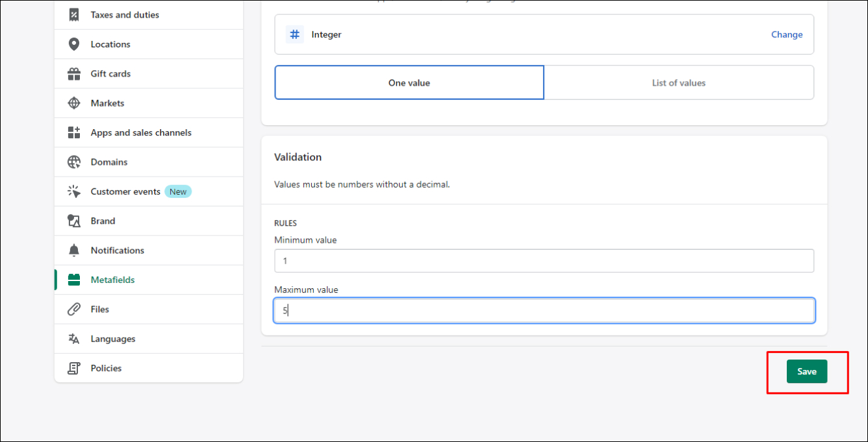Image resolution: width=868 pixels, height=442 pixels.
Task: Click the Locations pin icon
Action: tap(74, 44)
